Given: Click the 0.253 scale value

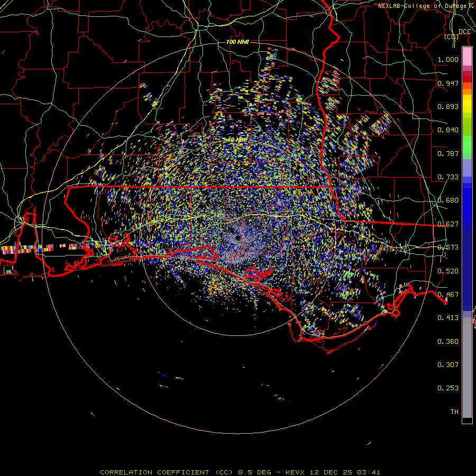Looking at the screenshot, I should click(448, 388).
